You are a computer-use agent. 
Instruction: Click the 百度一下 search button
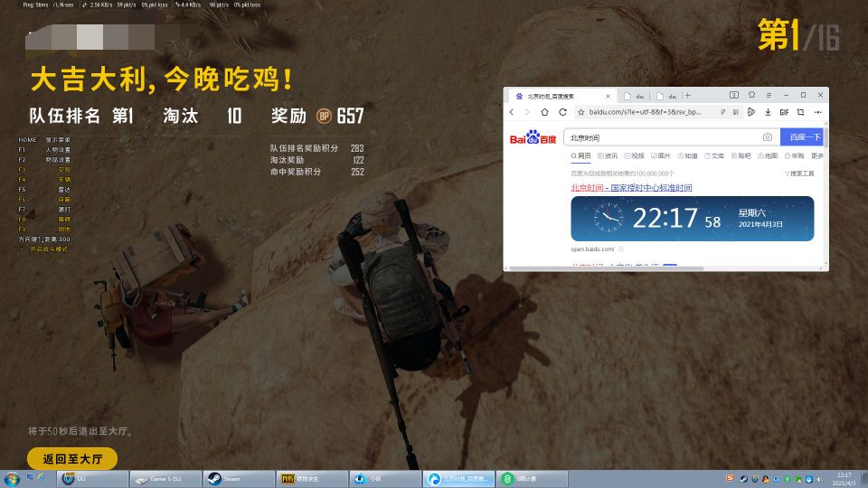click(x=802, y=137)
